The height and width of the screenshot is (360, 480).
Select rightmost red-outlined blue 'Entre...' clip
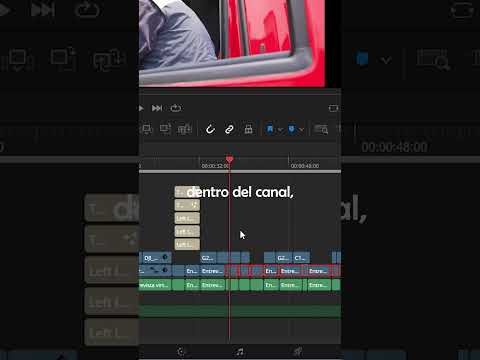point(319,271)
